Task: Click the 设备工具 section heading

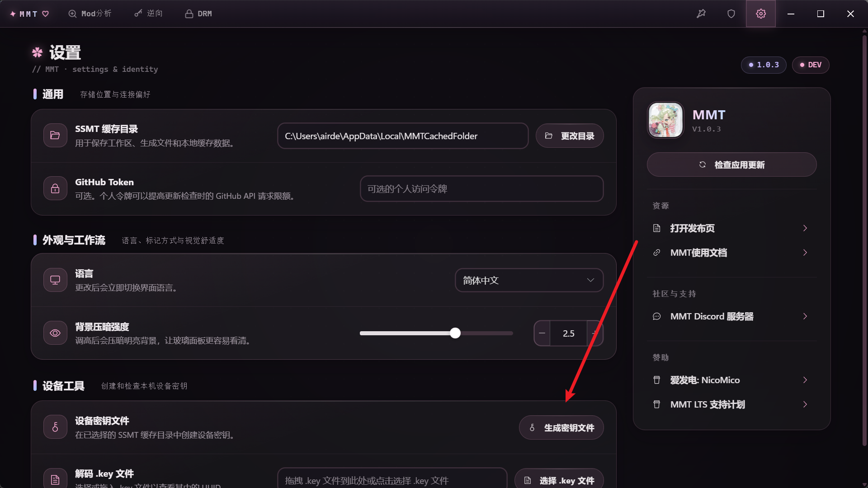Action: click(x=63, y=386)
